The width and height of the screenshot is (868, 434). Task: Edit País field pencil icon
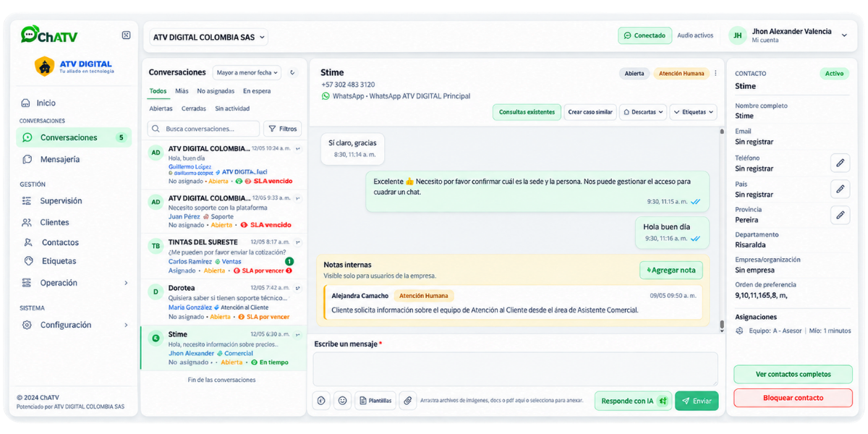[x=840, y=189]
